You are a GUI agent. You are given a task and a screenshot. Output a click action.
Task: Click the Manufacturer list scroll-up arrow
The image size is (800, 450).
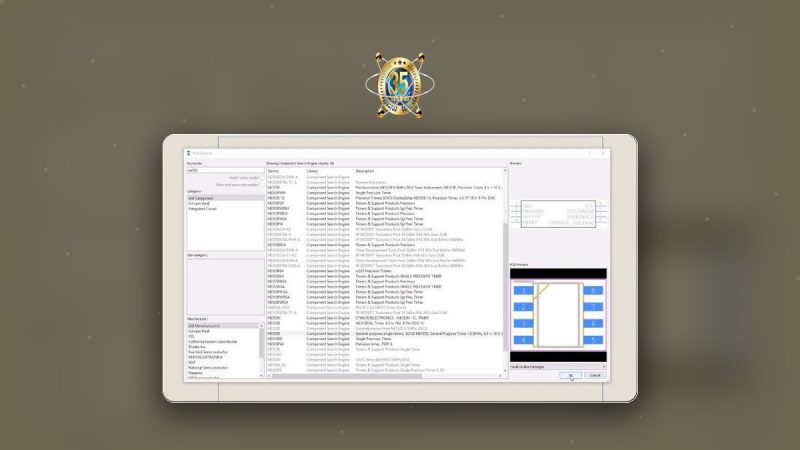coord(262,325)
